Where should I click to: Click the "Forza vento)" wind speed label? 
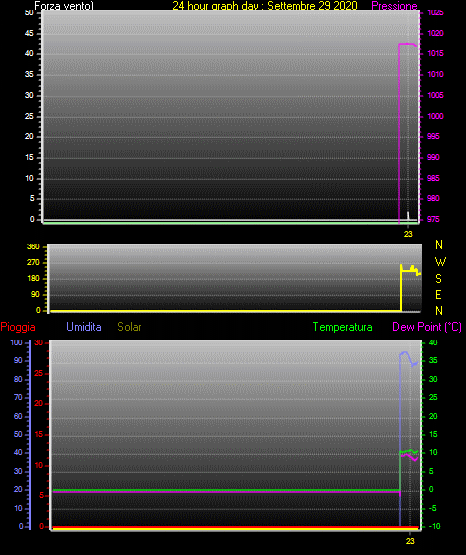click(64, 6)
